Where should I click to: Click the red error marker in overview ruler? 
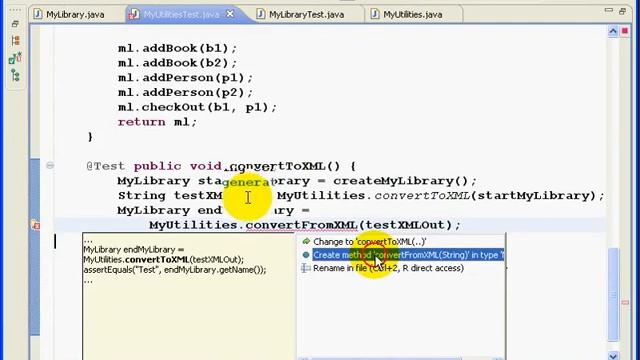pyautogui.click(x=625, y=302)
